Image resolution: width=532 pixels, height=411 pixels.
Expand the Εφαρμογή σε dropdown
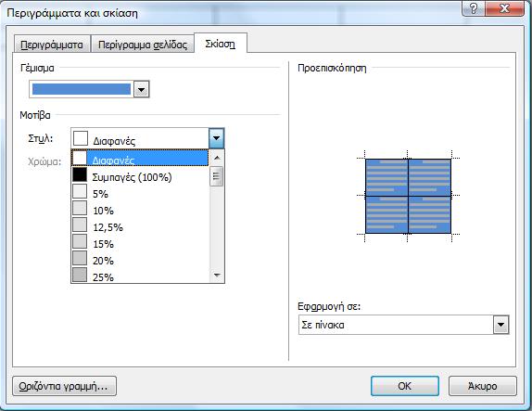tap(500, 325)
